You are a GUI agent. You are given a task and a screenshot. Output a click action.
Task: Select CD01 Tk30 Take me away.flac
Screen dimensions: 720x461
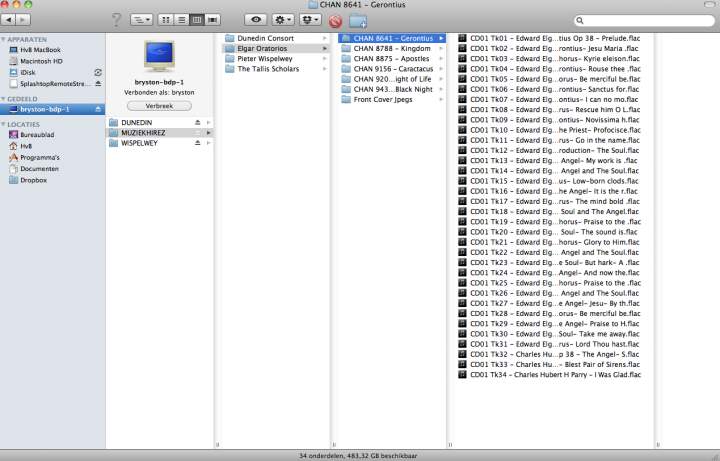(x=554, y=334)
